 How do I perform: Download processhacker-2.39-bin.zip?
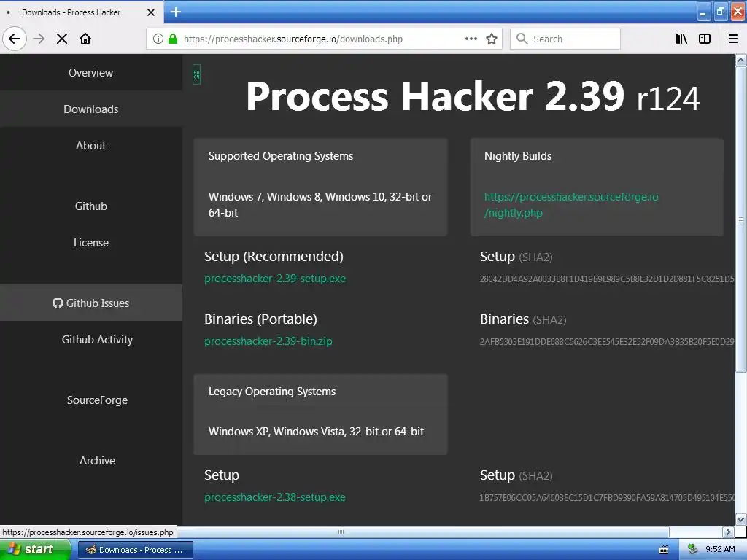268,341
